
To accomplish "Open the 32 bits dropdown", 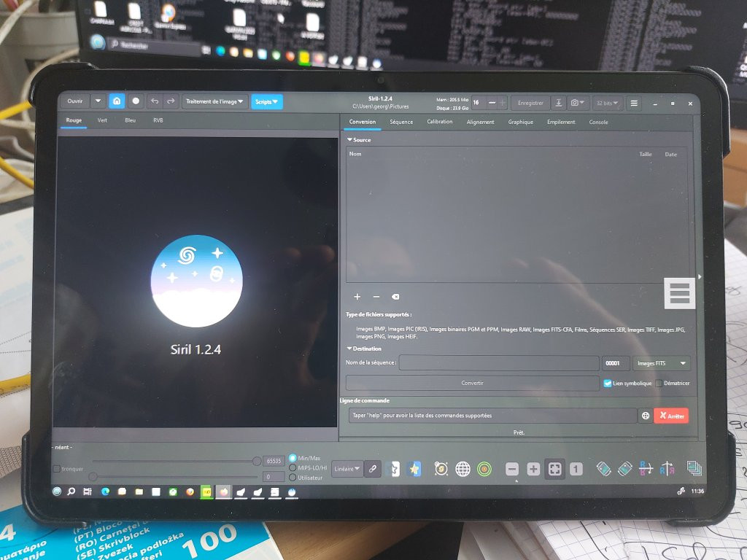I will pos(608,103).
